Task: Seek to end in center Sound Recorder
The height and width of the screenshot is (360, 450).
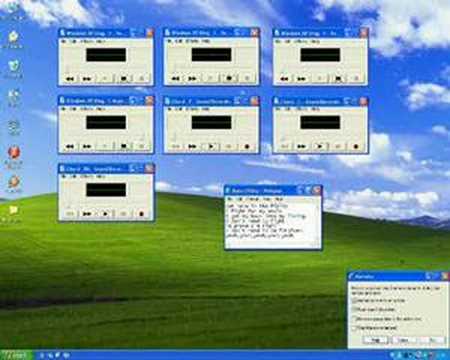Action: pos(193,146)
